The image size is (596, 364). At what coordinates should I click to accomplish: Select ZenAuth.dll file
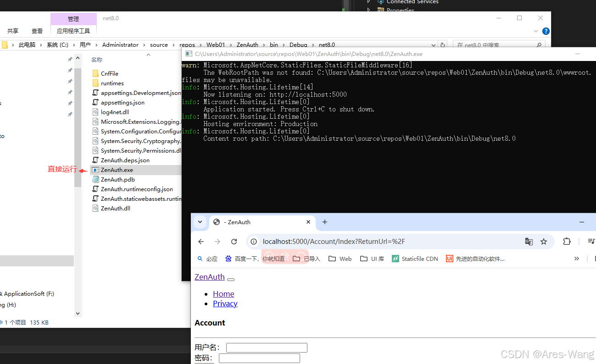tap(111, 208)
